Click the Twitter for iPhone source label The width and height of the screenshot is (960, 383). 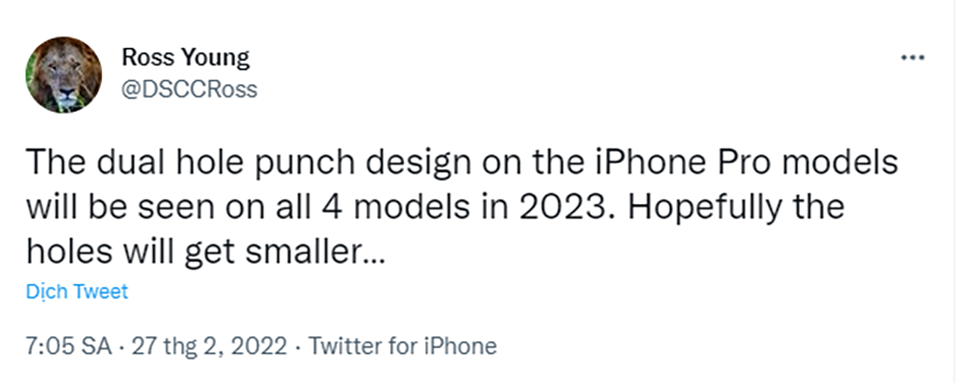point(402,347)
